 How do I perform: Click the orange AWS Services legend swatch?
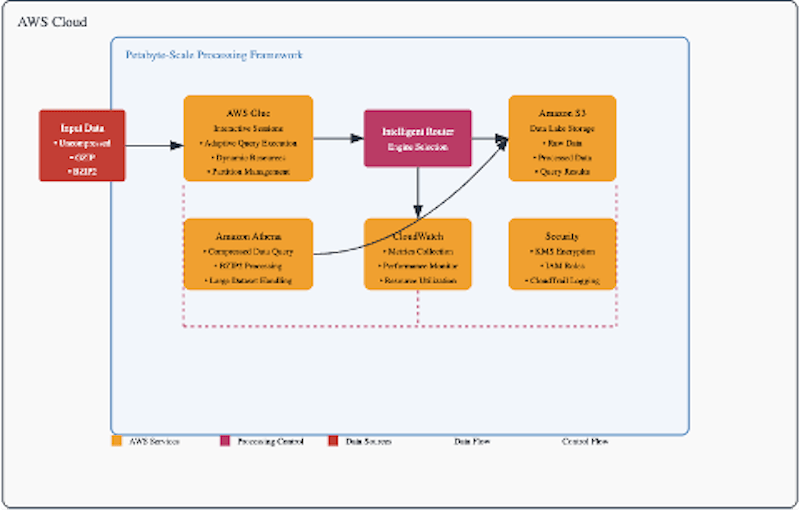[x=116, y=441]
